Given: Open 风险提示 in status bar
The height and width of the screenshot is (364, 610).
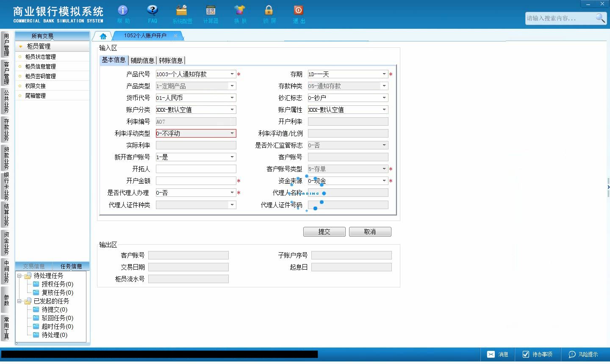Looking at the screenshot, I should click(583, 354).
